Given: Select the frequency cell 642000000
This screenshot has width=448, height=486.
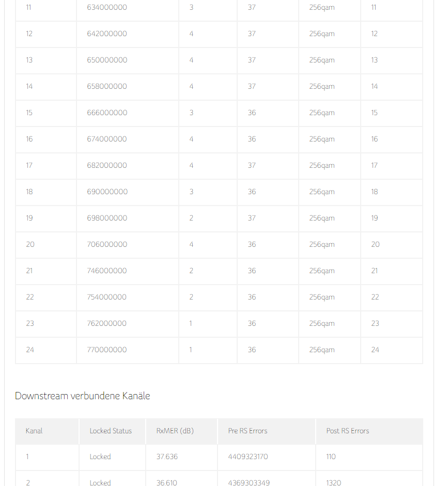Looking at the screenshot, I should [107, 34].
